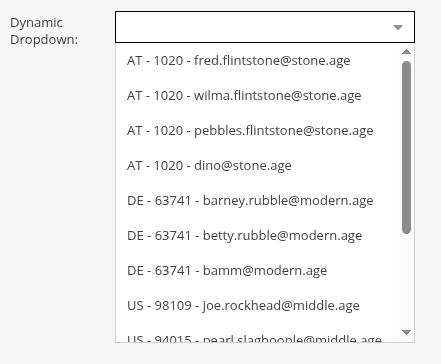Viewport: 441px width, 364px height.
Task: Click the dropdown list scrollbar thumb
Action: (406, 147)
